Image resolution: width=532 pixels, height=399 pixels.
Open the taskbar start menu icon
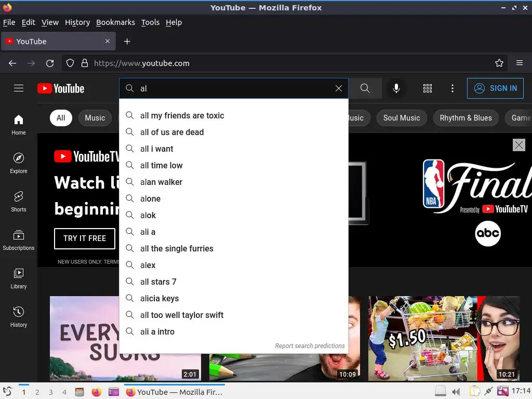pyautogui.click(x=7, y=392)
